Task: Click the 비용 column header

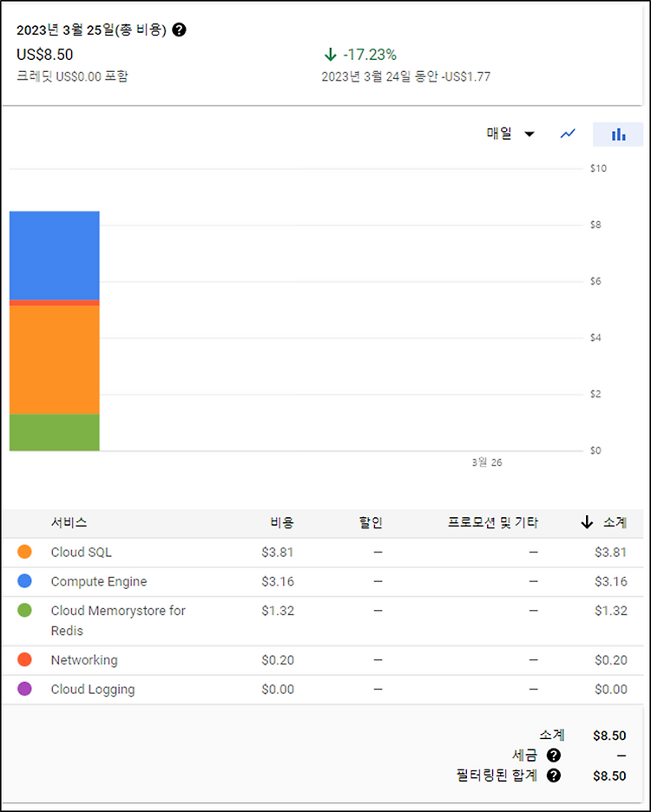Action: click(x=282, y=522)
